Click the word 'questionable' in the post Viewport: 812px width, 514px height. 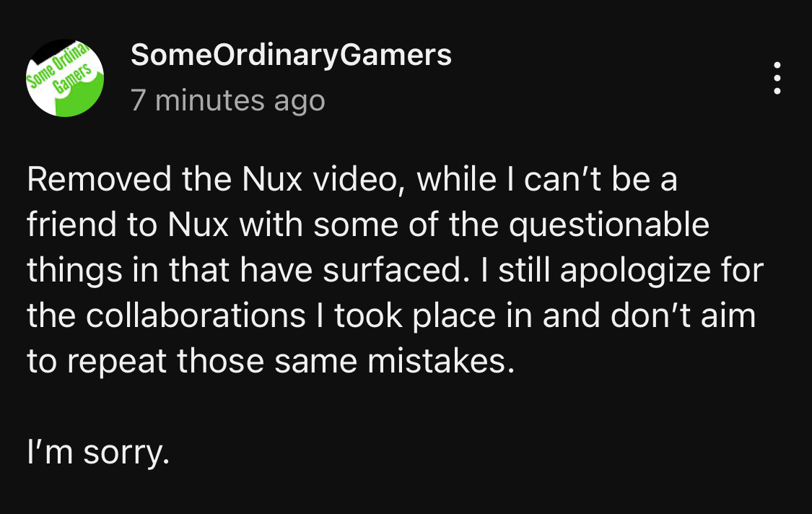tap(609, 227)
